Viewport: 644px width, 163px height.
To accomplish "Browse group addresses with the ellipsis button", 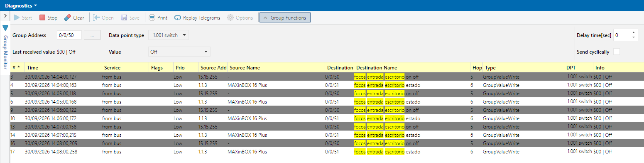I will [92, 35].
